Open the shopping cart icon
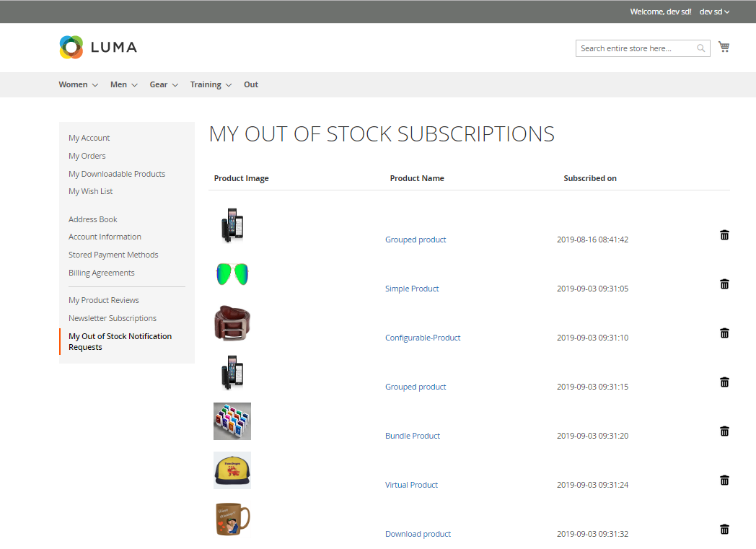Image resolution: width=756 pixels, height=549 pixels. (724, 48)
